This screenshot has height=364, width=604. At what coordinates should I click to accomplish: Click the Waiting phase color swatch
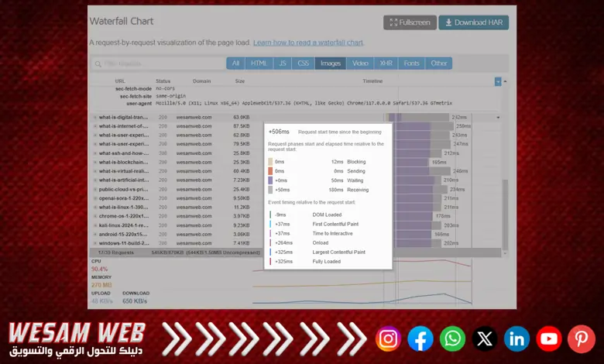tap(270, 180)
